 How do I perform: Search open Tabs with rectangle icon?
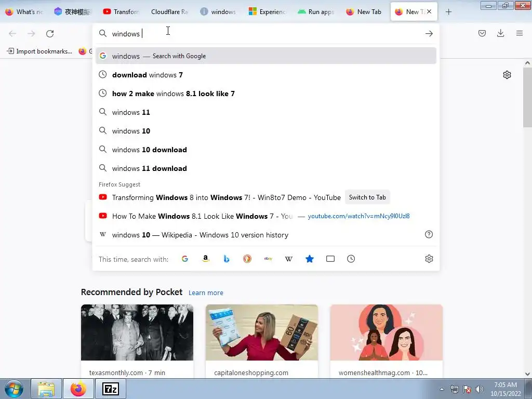330,259
